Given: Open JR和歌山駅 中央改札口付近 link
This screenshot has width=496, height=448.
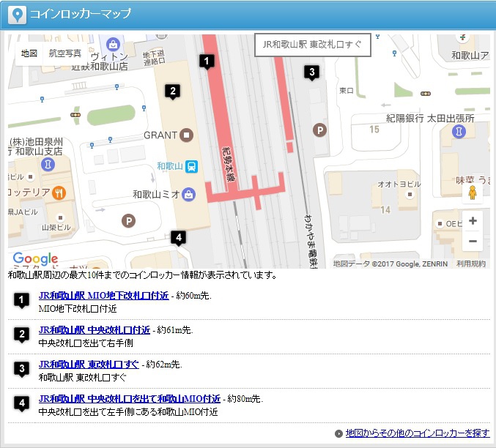Looking at the screenshot, I should pos(95,330).
